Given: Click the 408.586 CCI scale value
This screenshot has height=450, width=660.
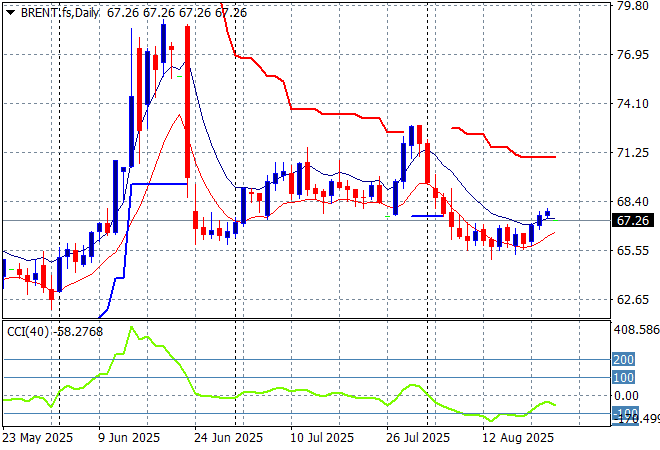Looking at the screenshot, I should pos(635,329).
